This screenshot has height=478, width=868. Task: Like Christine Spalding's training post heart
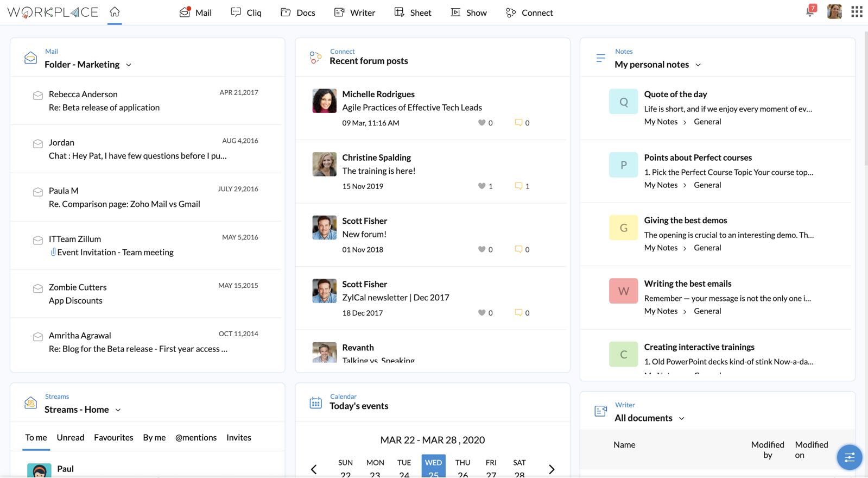point(481,186)
